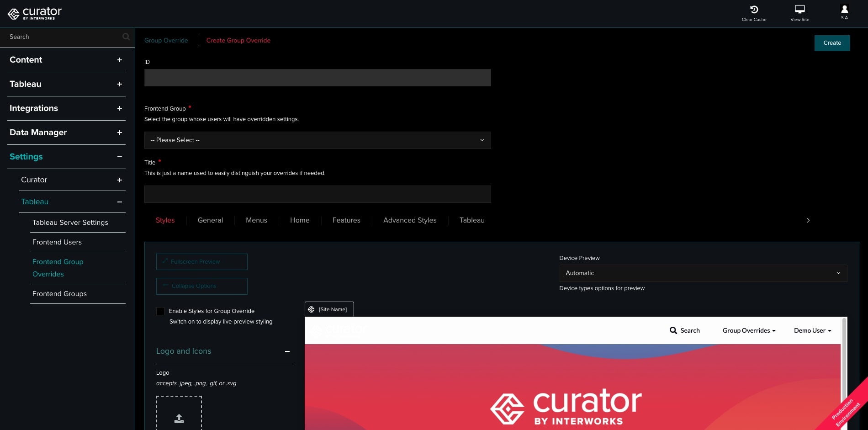Open the Demo User menu in preview
Screen dimensions: 868x430
point(812,330)
